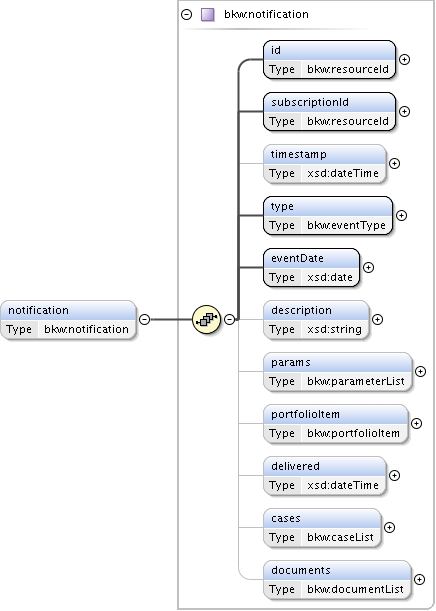Collapse the bkw:notification type group
Screen dimensions: 436x611
click(x=187, y=15)
